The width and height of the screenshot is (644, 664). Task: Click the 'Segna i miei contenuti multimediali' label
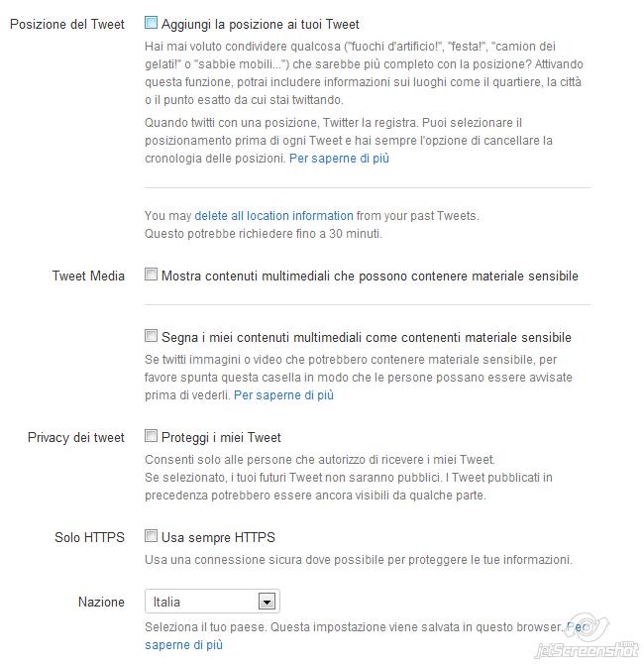pos(367,338)
